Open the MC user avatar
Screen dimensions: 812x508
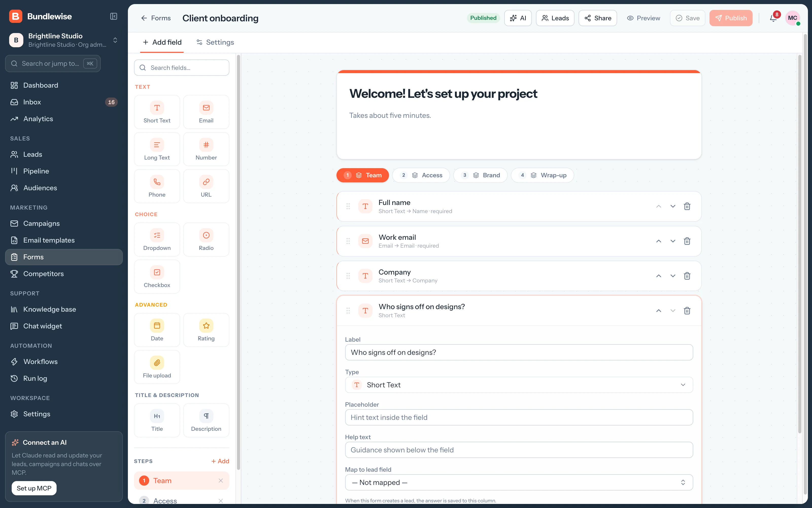pos(792,18)
